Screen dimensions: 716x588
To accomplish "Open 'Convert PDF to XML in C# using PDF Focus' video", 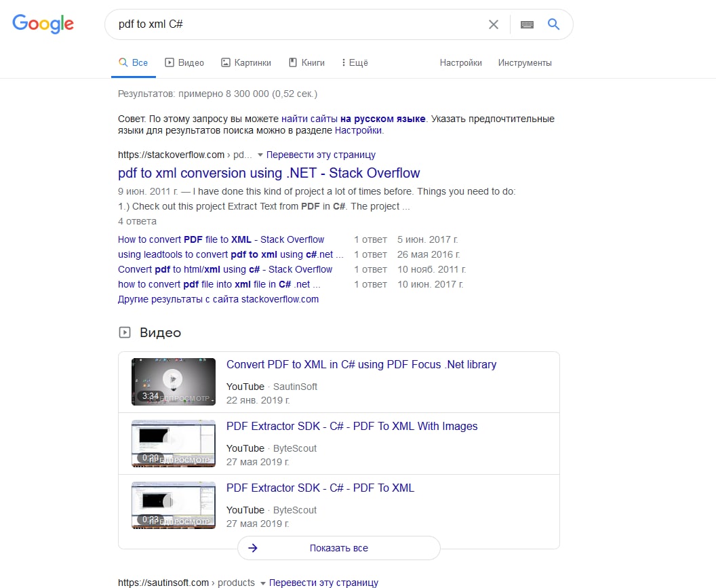I will pyautogui.click(x=361, y=365).
